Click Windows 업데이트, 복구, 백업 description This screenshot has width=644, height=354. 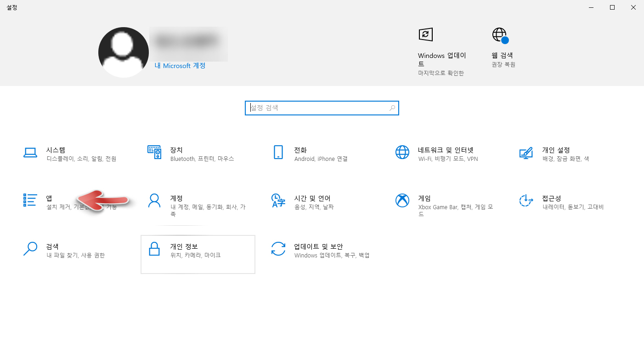[332, 255]
